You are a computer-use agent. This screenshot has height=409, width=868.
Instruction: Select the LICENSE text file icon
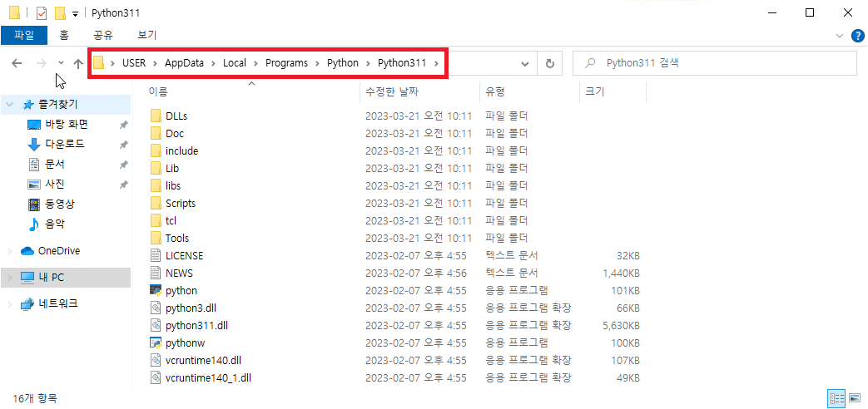coord(156,255)
